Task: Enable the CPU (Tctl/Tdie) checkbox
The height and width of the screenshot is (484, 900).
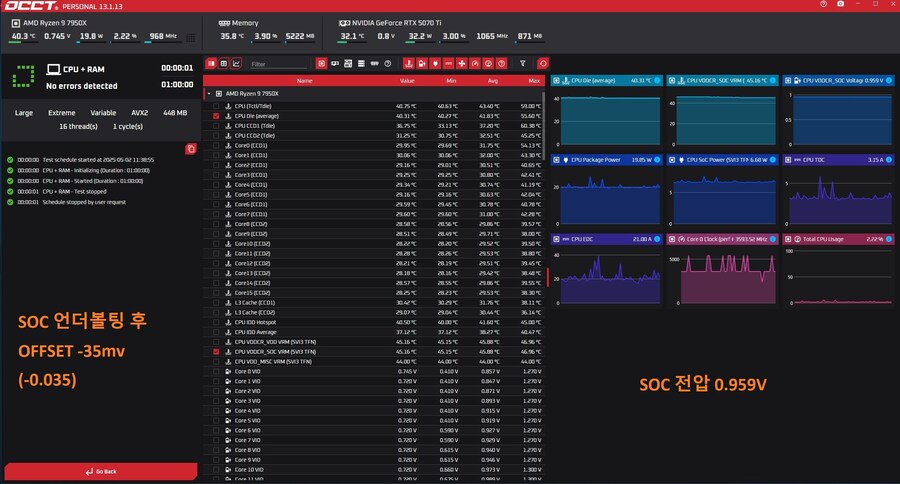Action: (216, 106)
